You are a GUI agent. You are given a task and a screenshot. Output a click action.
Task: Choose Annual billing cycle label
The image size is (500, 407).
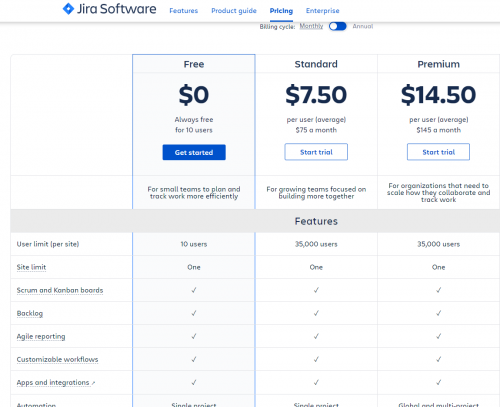(x=363, y=26)
